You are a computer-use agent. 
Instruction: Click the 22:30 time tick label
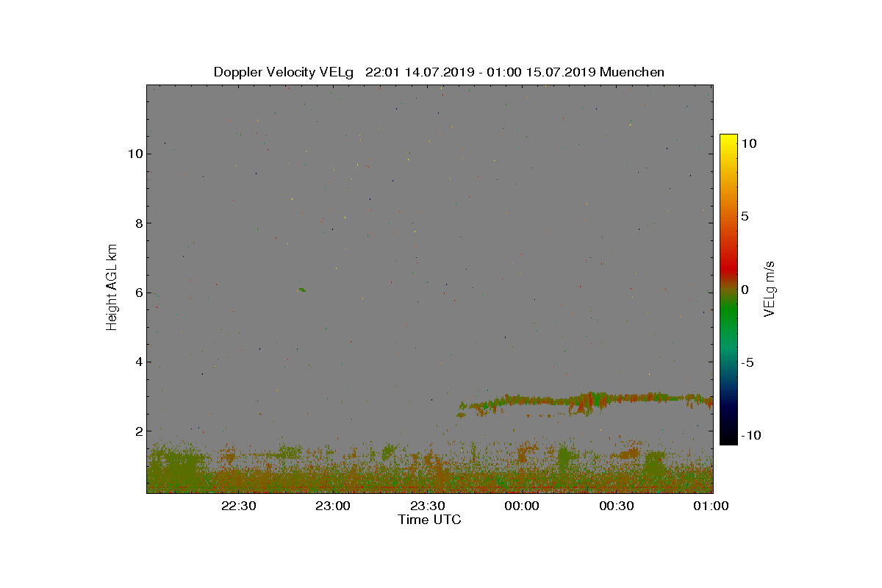[238, 506]
